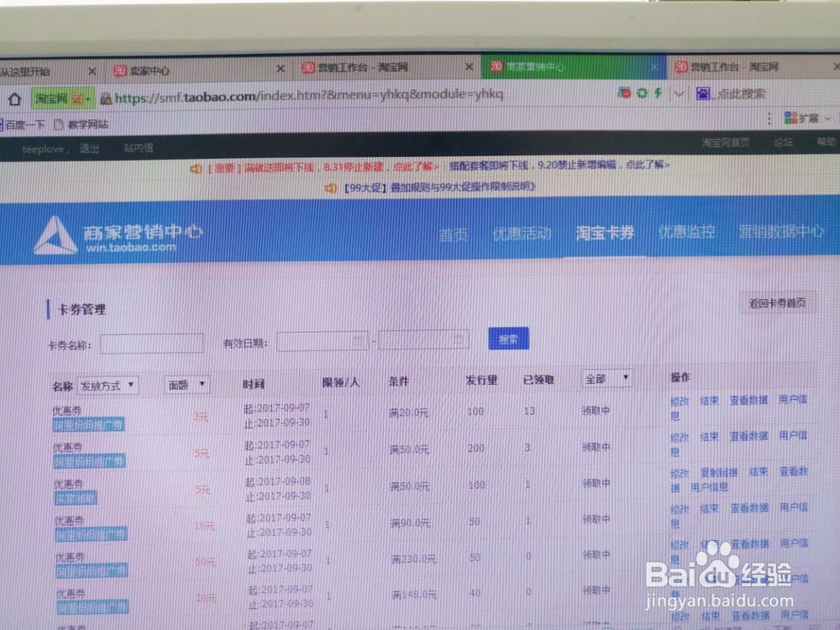
Task: Open the address bar history dropdown arrow
Action: click(679, 94)
